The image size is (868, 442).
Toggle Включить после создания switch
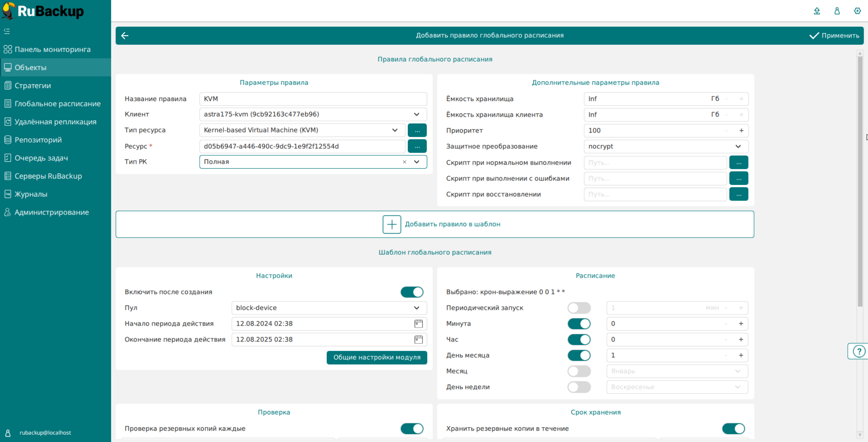click(412, 292)
